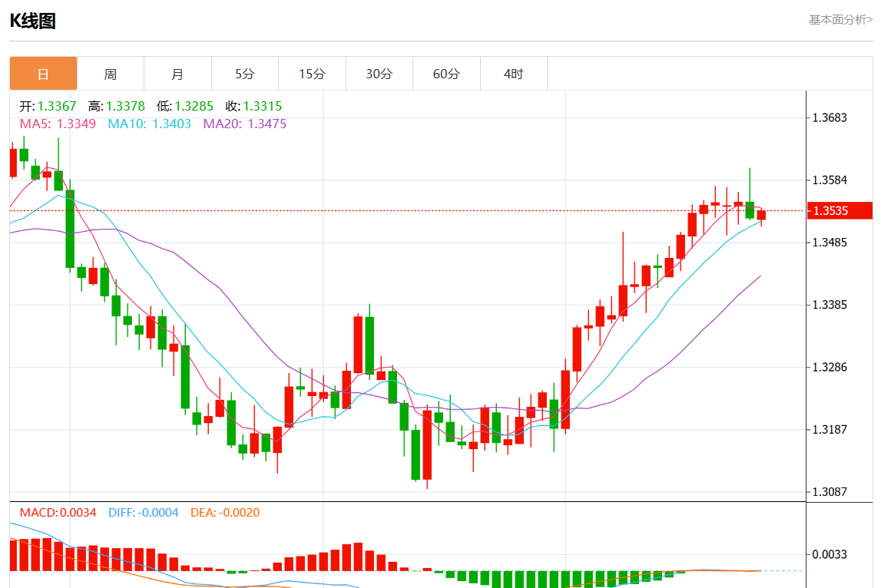The width and height of the screenshot is (891, 588).
Task: Click the K线图 heading
Action: (x=33, y=21)
